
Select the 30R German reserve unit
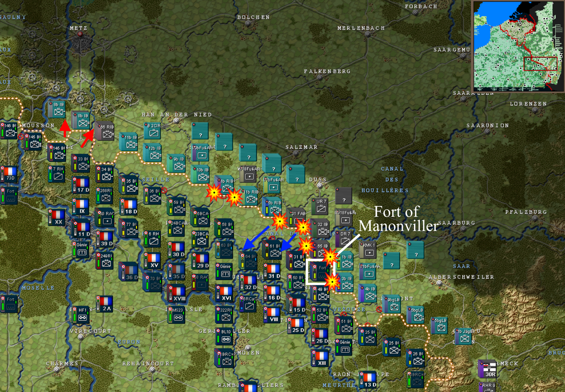coord(487,368)
